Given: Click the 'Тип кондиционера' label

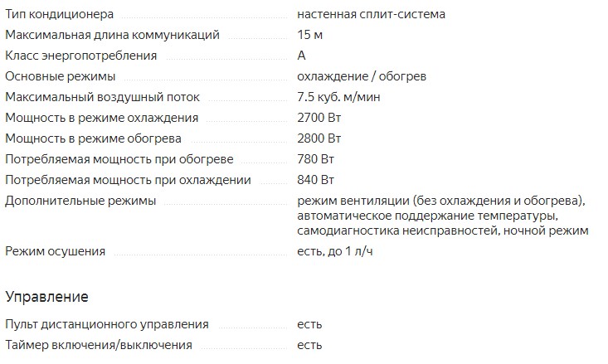Looking at the screenshot, I should [60, 15].
